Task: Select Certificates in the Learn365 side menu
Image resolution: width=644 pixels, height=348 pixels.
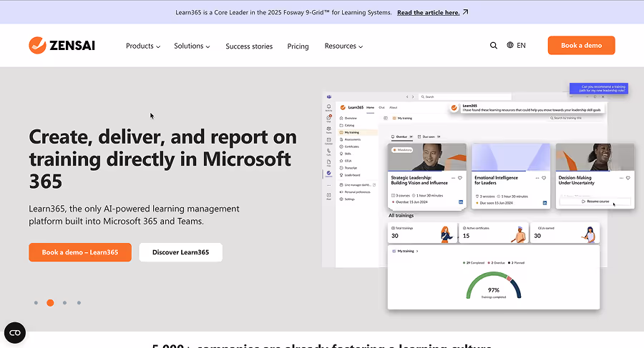Action: (x=349, y=146)
